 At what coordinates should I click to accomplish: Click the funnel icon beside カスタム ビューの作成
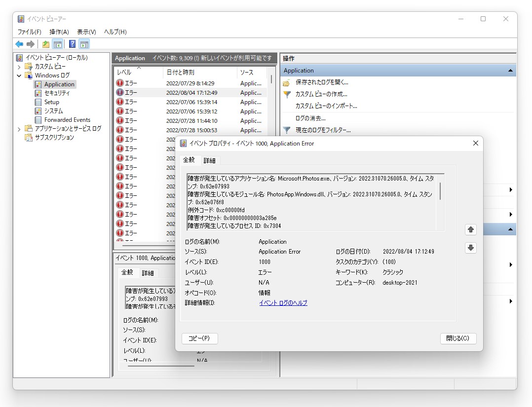click(287, 95)
